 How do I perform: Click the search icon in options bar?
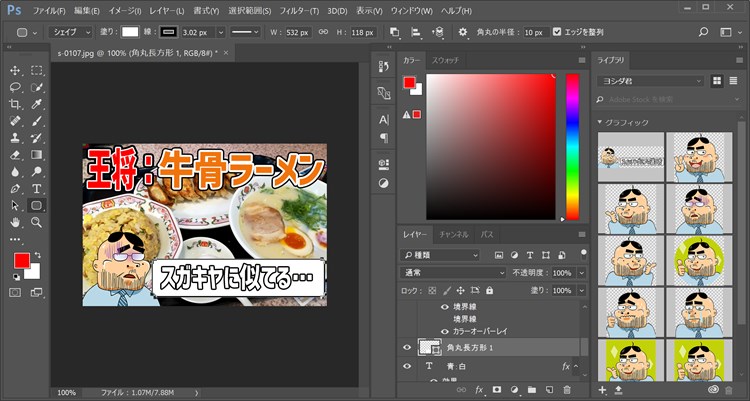[703, 32]
